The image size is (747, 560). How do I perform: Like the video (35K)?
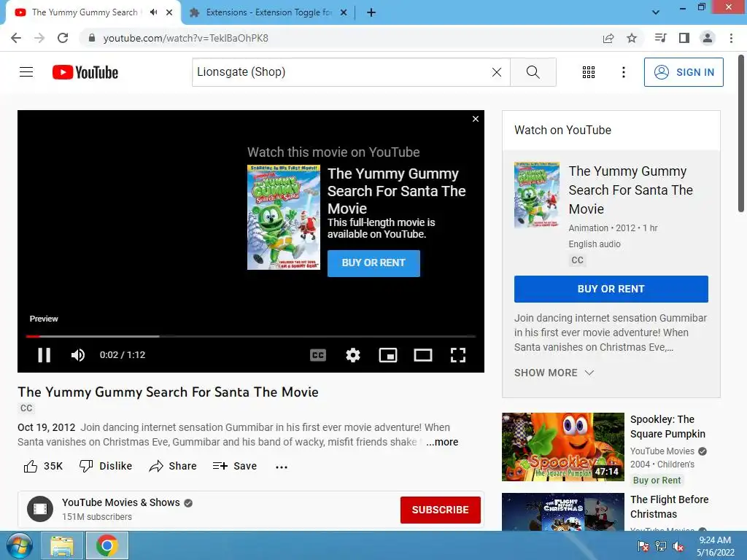click(43, 466)
